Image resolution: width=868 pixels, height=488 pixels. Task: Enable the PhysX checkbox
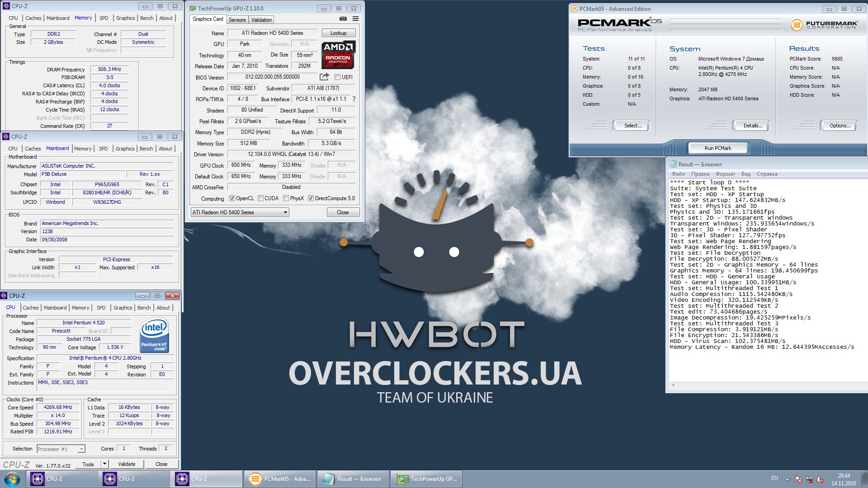point(286,198)
